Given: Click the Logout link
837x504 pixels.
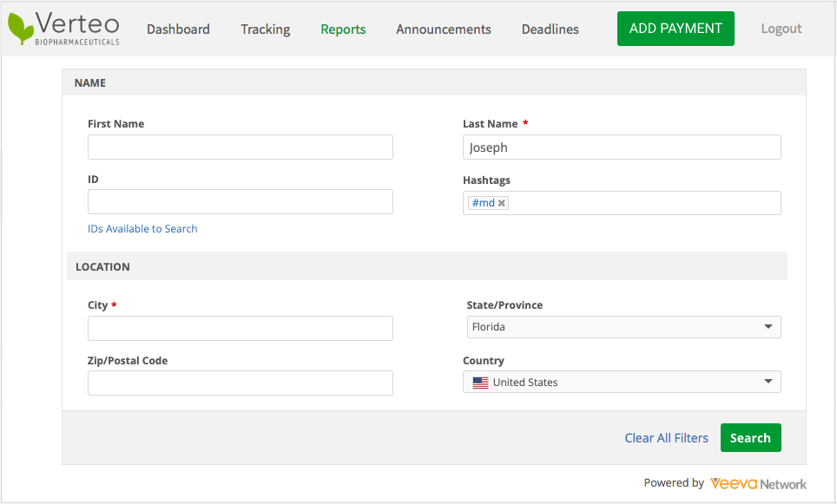Looking at the screenshot, I should [781, 29].
